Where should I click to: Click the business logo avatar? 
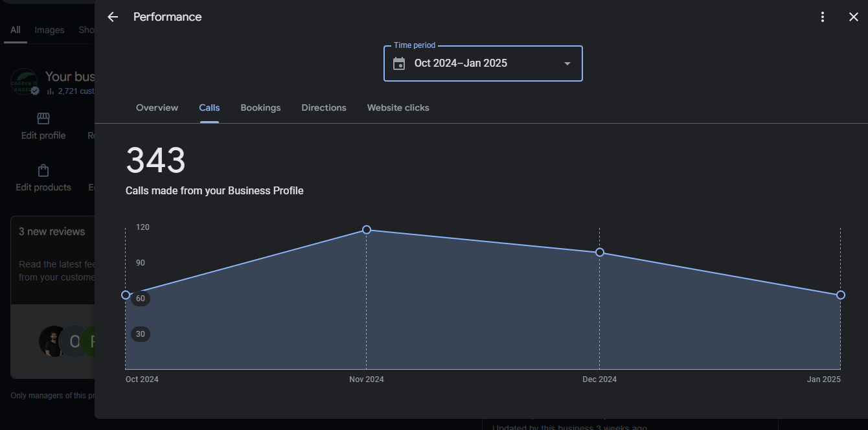point(24,82)
